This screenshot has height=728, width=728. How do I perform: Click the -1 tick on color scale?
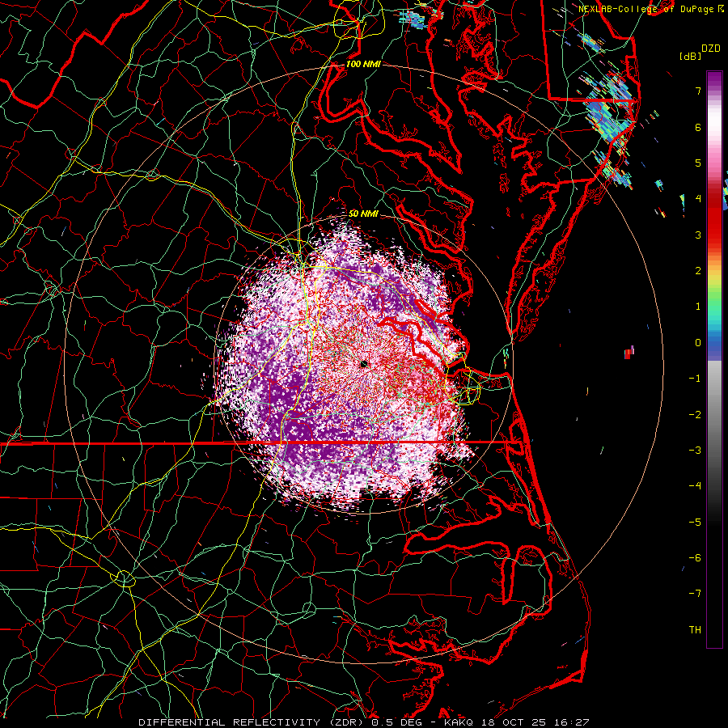(695, 379)
